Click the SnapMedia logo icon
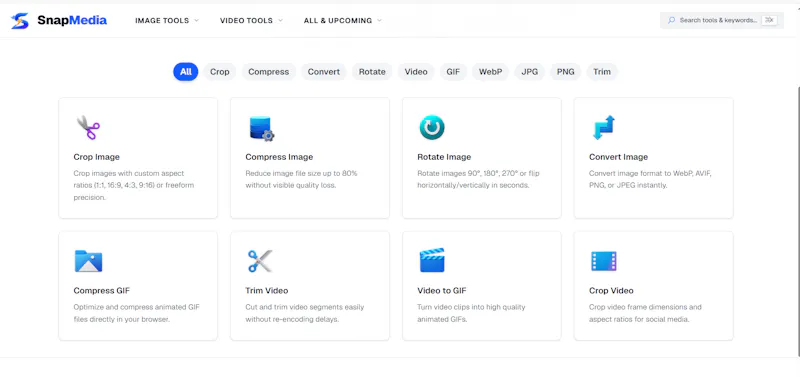800x377 pixels. coord(20,20)
